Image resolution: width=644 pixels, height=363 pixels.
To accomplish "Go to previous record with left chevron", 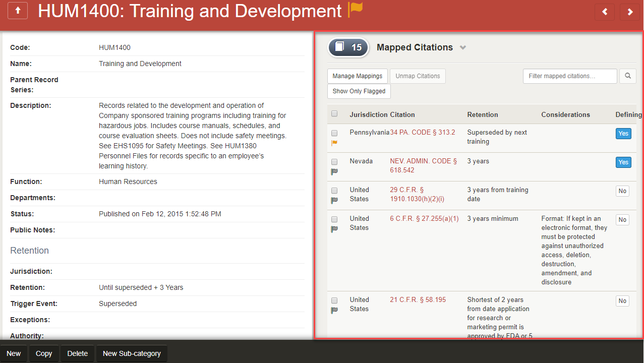I will coord(605,12).
